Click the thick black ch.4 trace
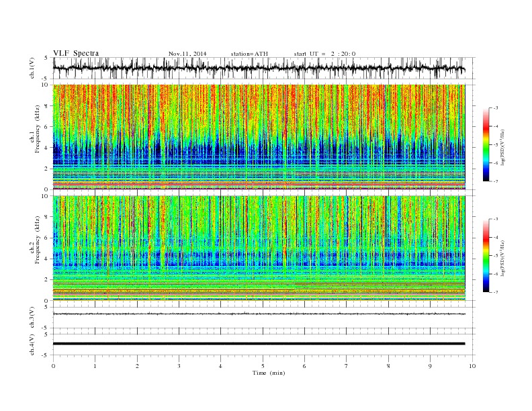The width and height of the screenshot is (532, 411). tap(259, 344)
